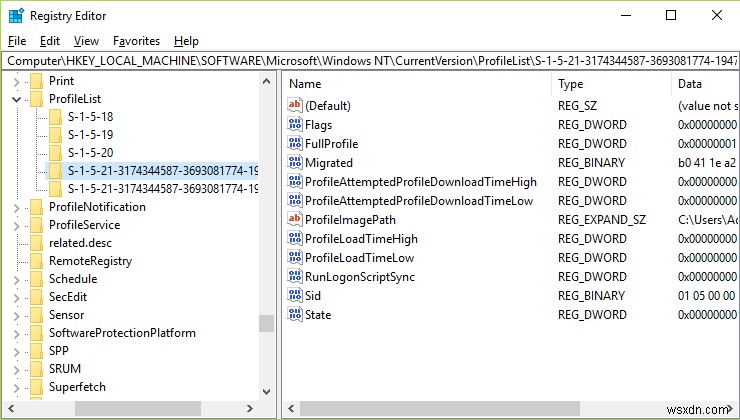Image resolution: width=740 pixels, height=420 pixels.
Task: Select the S-1-5-20 key
Action: coord(90,153)
